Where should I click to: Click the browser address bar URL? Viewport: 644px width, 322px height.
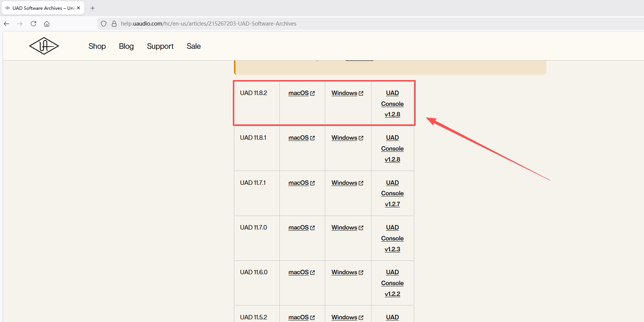pyautogui.click(x=208, y=24)
